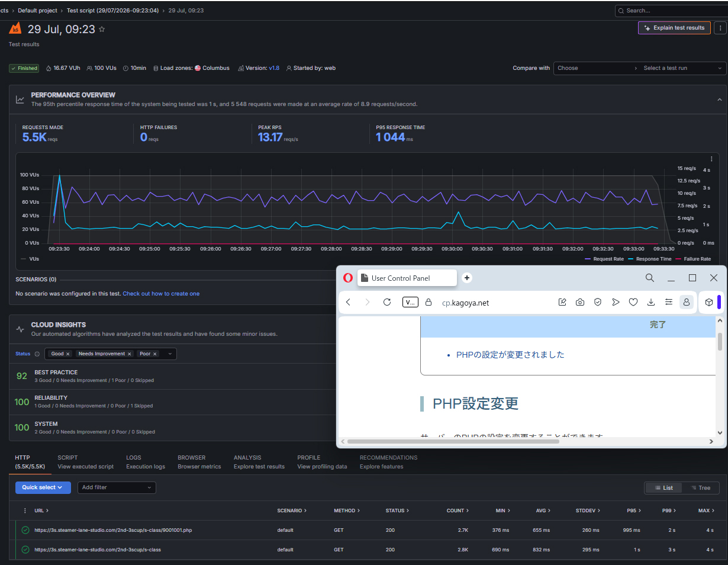Go back in the Opera window
This screenshot has width=728, height=565.
coord(348,302)
